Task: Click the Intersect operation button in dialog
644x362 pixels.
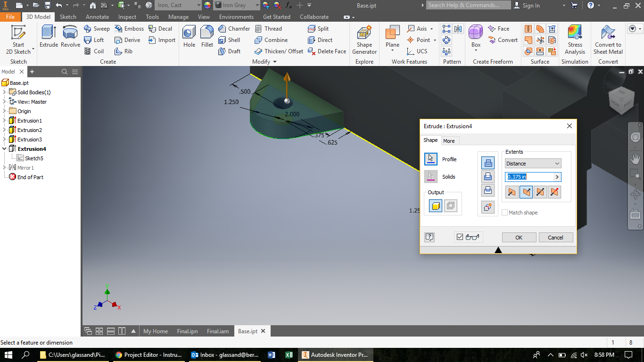Action: pyautogui.click(x=488, y=190)
